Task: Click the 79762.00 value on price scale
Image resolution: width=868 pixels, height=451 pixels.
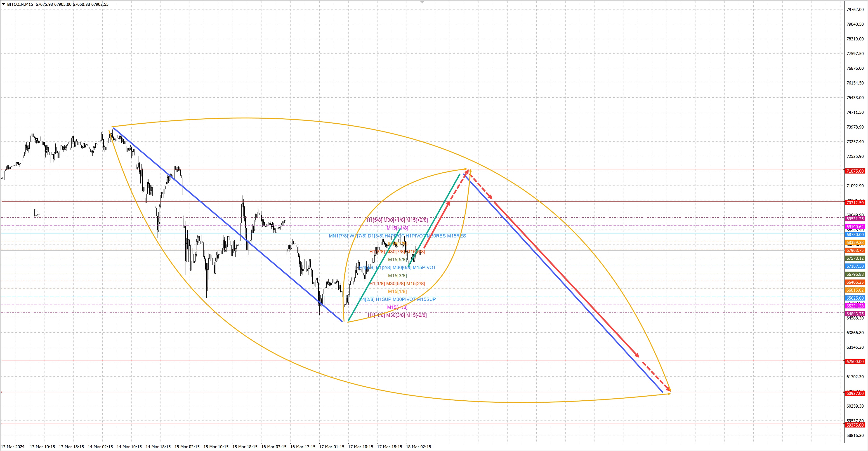Action: 855,9
